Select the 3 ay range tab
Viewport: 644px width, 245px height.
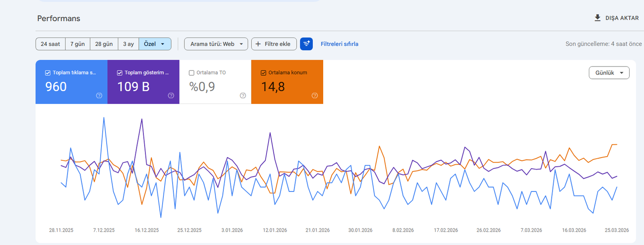pos(128,44)
